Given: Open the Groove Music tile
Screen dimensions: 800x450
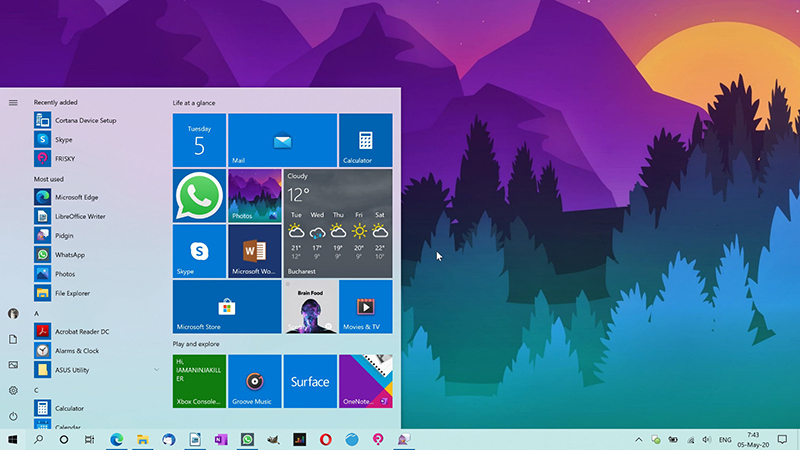Looking at the screenshot, I should tap(255, 381).
